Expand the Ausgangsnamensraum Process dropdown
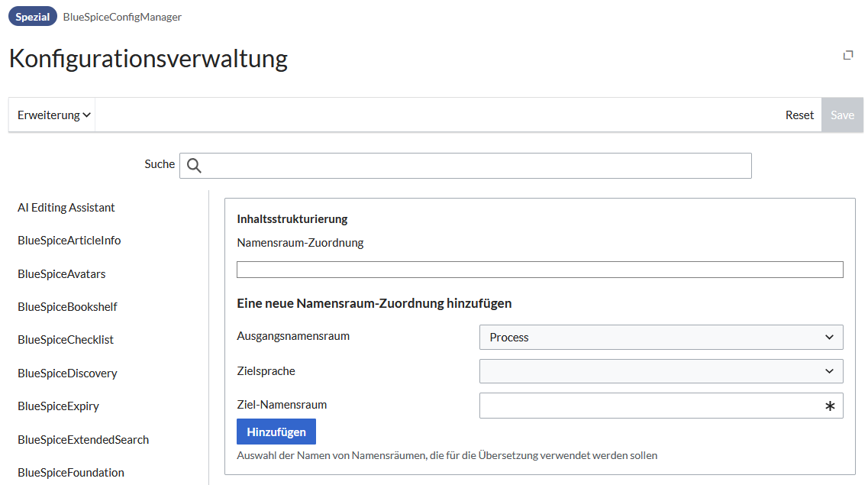868x485 pixels. (x=661, y=337)
